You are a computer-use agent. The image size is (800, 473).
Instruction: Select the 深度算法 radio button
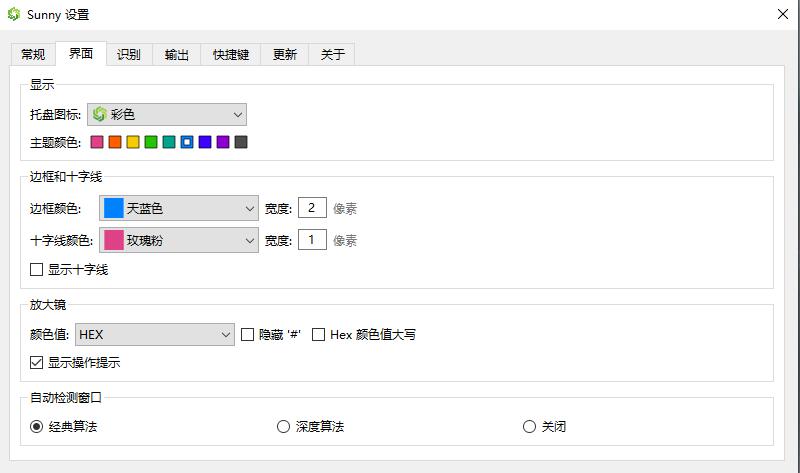283,427
